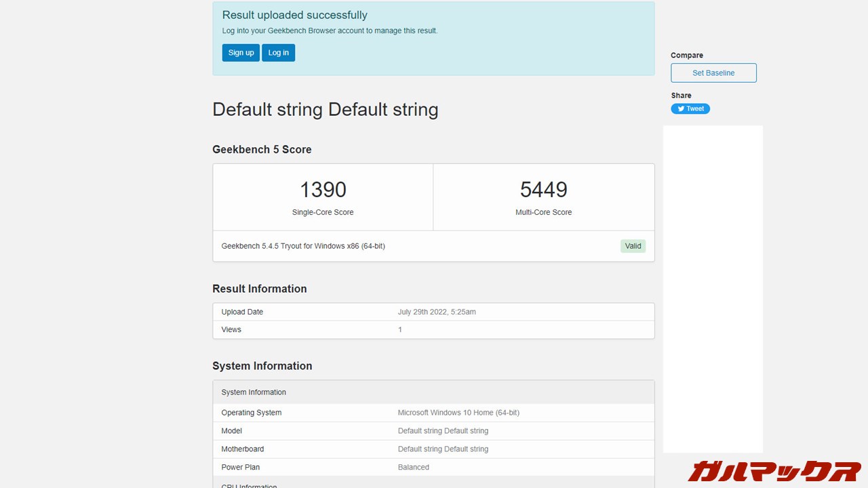The width and height of the screenshot is (868, 488).
Task: Select the 5449 multi-core score
Action: (543, 190)
